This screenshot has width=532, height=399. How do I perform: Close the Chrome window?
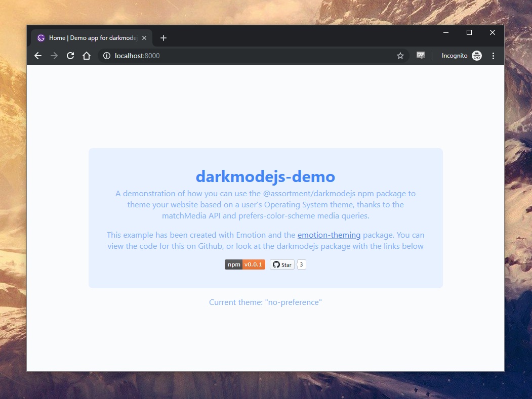493,32
